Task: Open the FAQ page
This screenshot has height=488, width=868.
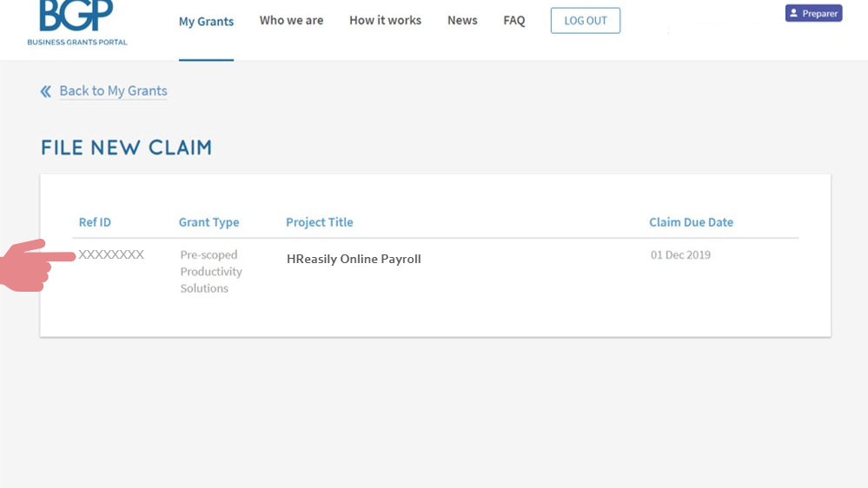Action: pyautogui.click(x=514, y=21)
